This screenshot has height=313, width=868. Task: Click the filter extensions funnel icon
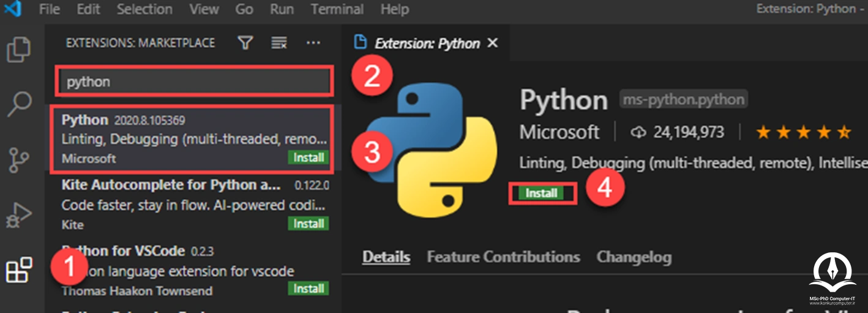pos(245,42)
